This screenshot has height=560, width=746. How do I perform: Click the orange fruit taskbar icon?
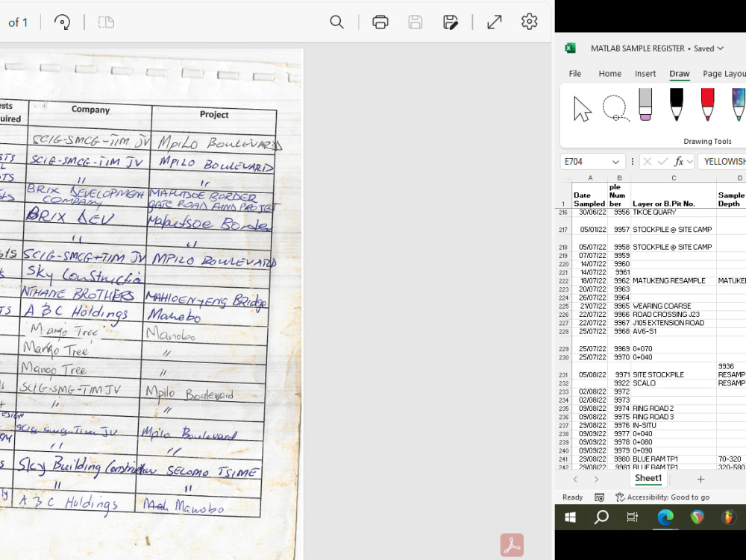click(x=728, y=517)
